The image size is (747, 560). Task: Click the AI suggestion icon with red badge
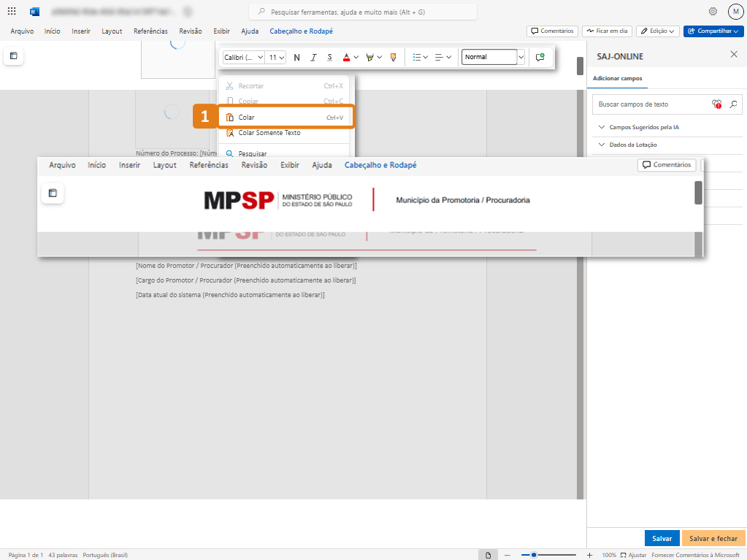click(x=716, y=104)
